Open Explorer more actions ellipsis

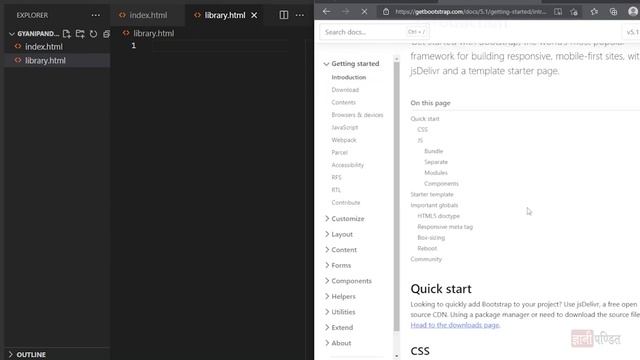tap(96, 15)
